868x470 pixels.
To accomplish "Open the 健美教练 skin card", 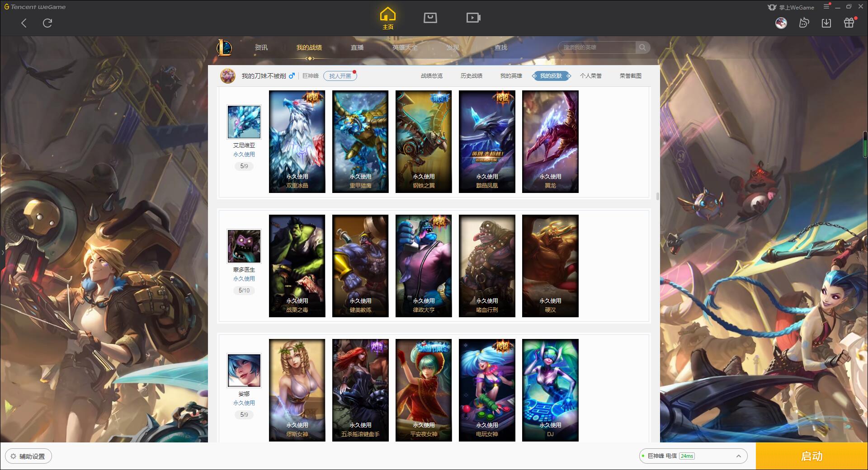I will (360, 266).
